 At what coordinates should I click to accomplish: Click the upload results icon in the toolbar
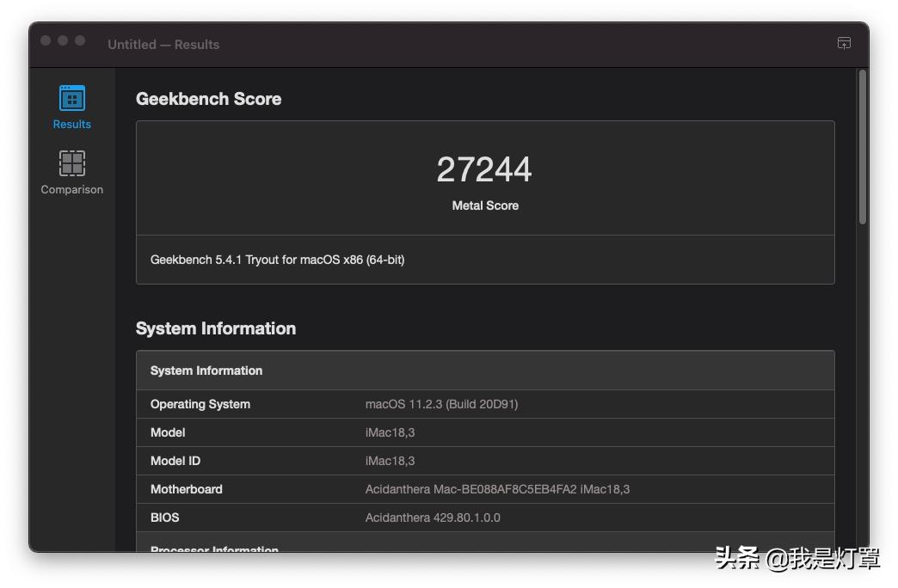[x=844, y=43]
